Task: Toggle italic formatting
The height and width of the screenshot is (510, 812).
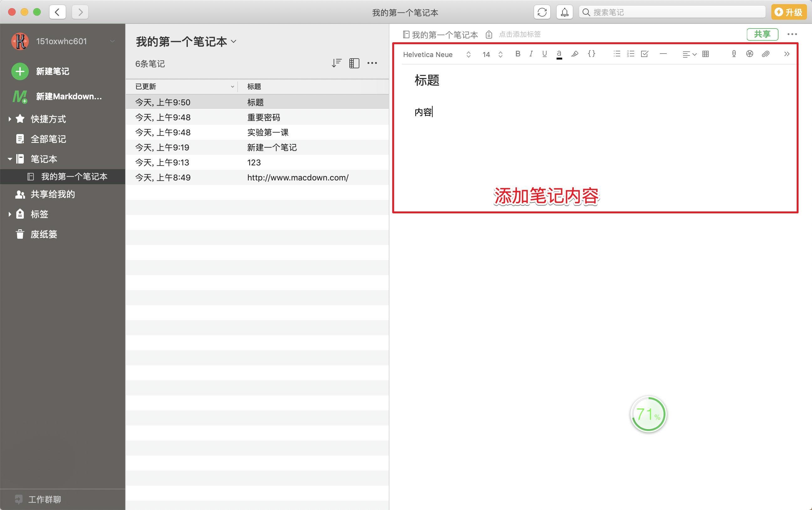Action: (x=531, y=54)
